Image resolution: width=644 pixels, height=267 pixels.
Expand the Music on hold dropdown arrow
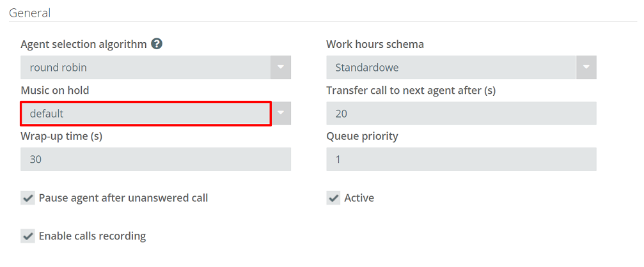[281, 114]
